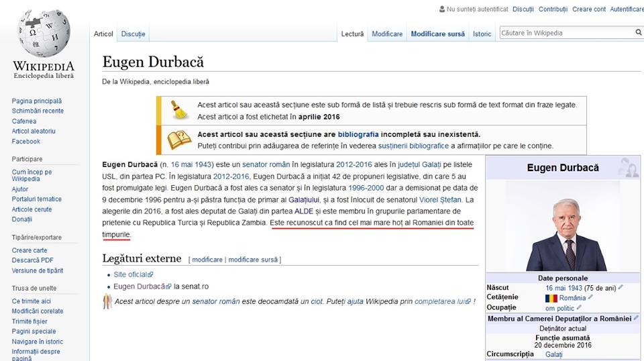The image size is (644, 361).
Task: Click Descarcă PDF
Action: [32, 260]
